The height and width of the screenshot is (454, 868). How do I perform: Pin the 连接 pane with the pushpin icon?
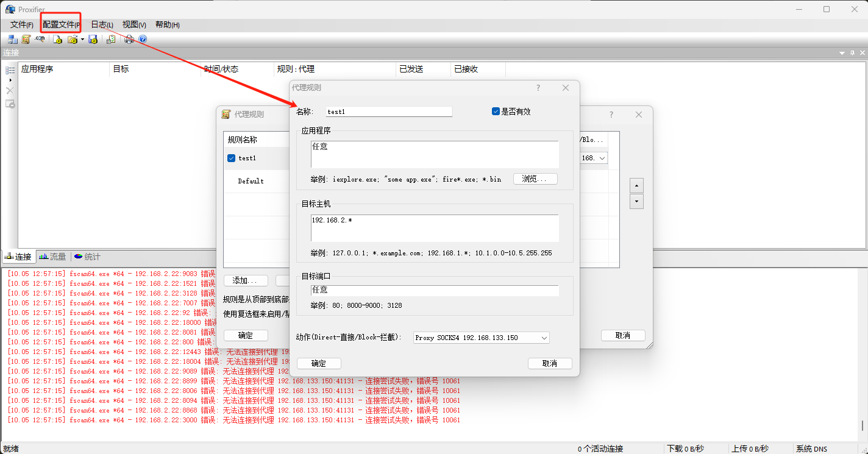tap(852, 53)
